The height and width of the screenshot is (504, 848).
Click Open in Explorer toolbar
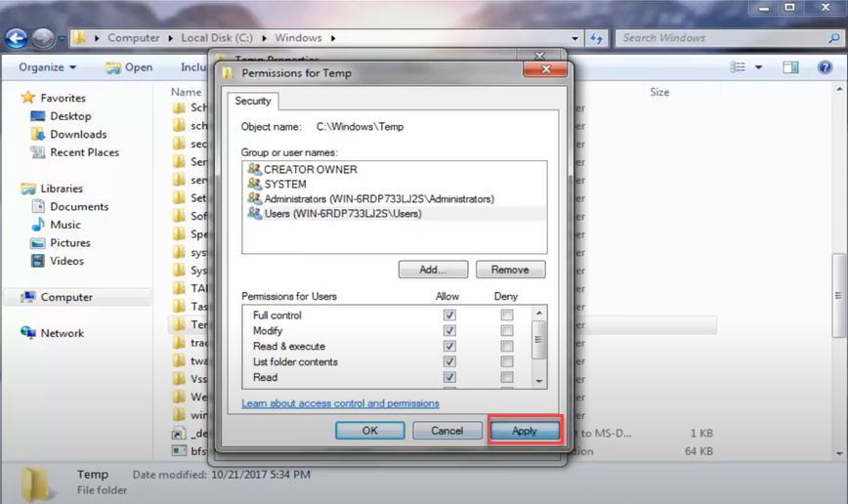(129, 67)
